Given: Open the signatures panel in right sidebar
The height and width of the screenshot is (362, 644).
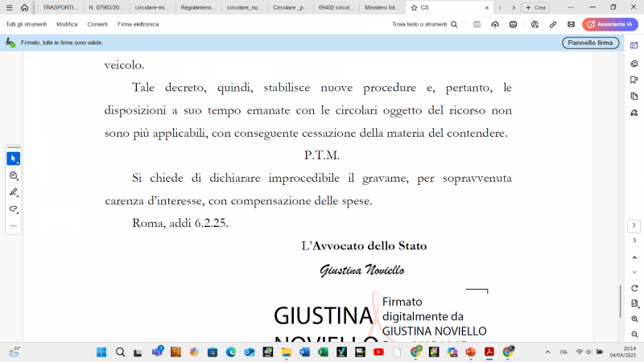Looking at the screenshot, I should coord(634,113).
